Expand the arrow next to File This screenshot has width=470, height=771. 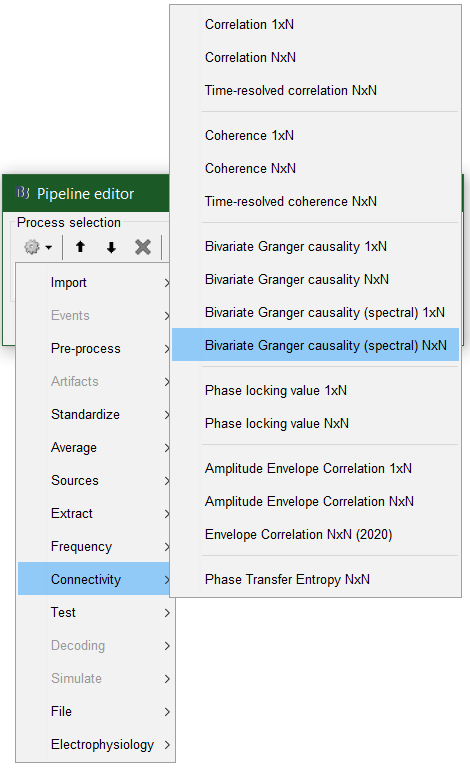167,712
